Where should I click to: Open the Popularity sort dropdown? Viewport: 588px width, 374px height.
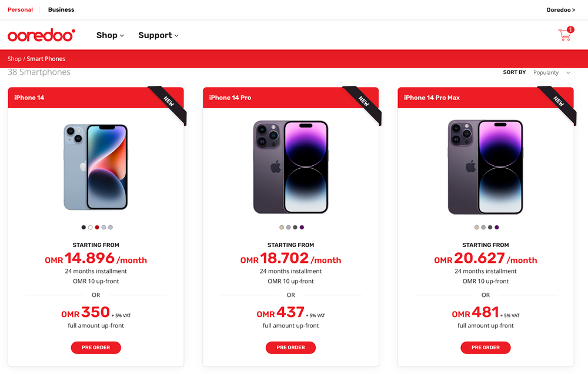[552, 72]
